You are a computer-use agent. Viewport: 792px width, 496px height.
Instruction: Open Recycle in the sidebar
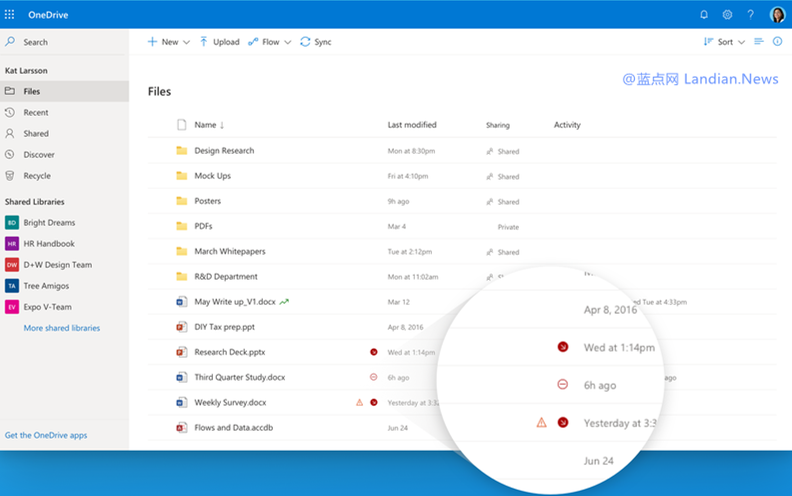pyautogui.click(x=37, y=175)
